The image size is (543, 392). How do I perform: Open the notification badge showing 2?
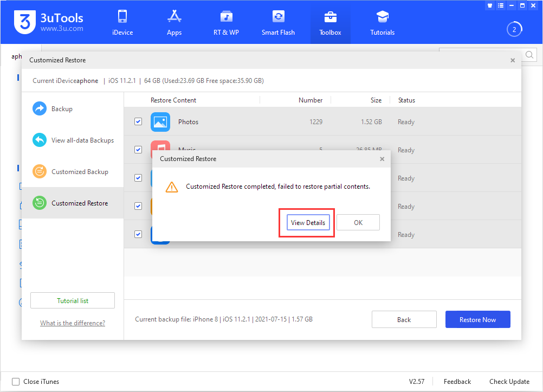tap(514, 29)
